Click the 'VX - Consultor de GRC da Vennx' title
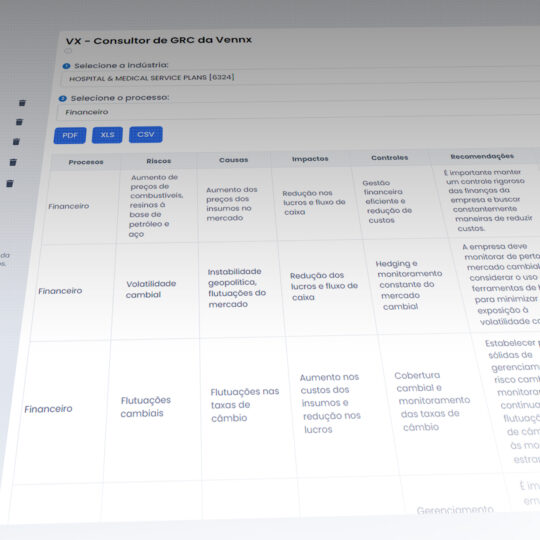The width and height of the screenshot is (540, 540). click(159, 40)
